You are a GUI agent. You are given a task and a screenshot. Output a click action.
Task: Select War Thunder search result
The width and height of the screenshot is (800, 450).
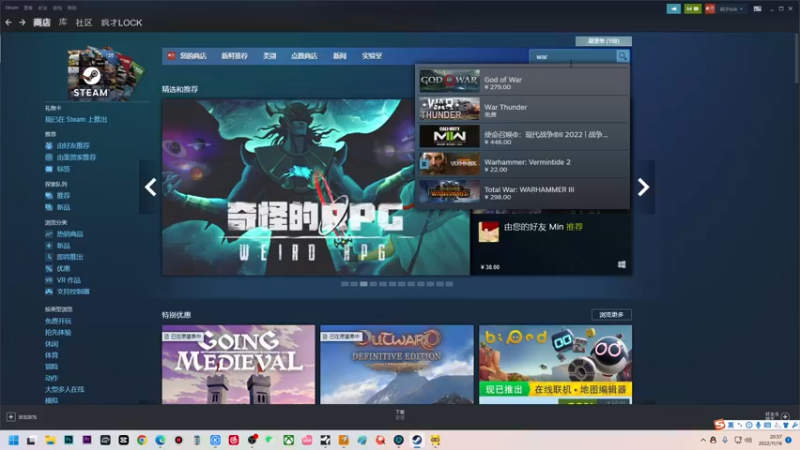click(523, 109)
